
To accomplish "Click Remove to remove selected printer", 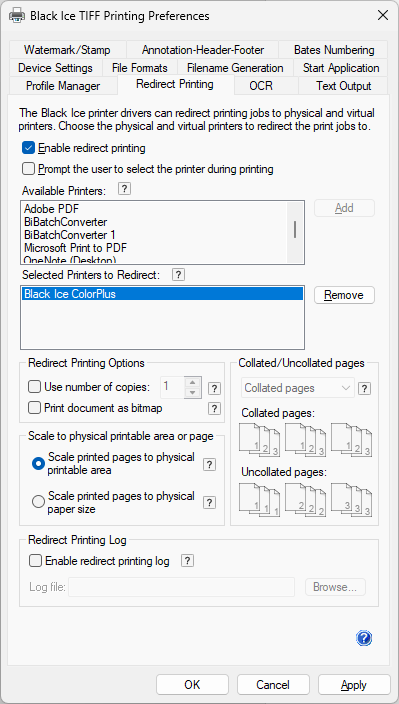I will 344,295.
